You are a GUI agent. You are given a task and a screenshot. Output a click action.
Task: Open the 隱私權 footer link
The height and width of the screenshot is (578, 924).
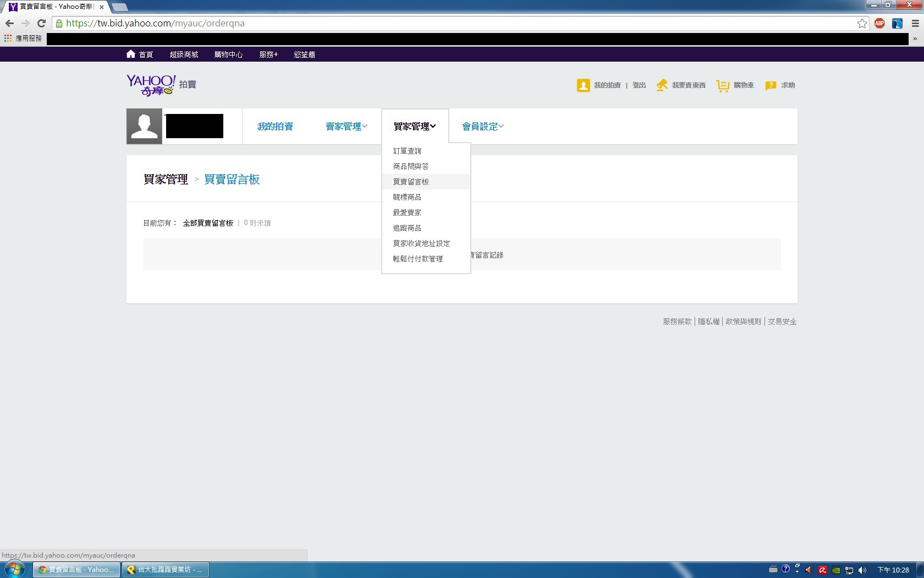pyautogui.click(x=708, y=321)
